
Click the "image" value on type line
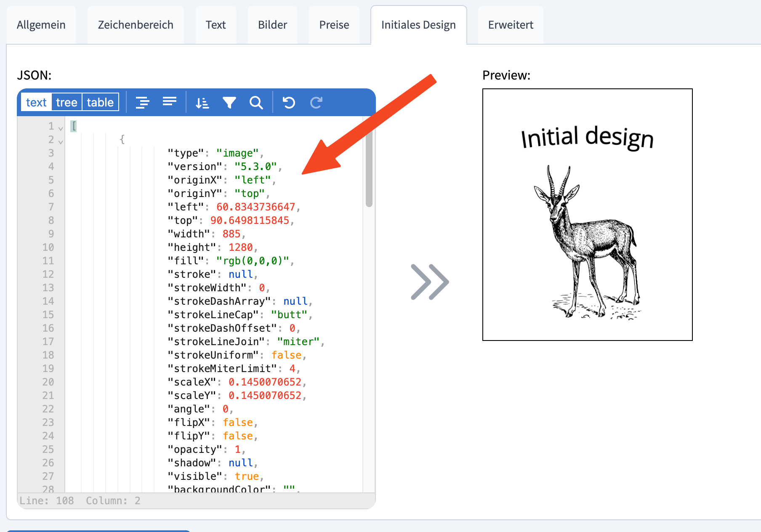[x=237, y=153]
